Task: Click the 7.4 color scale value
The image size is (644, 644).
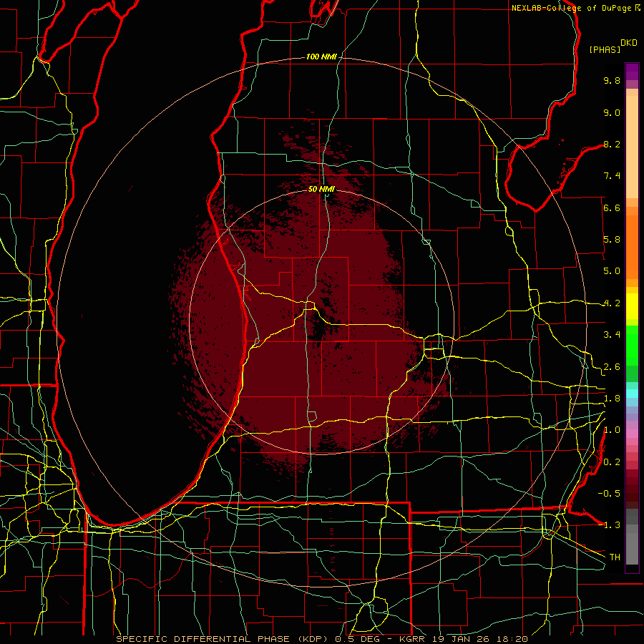Action: coord(612,176)
